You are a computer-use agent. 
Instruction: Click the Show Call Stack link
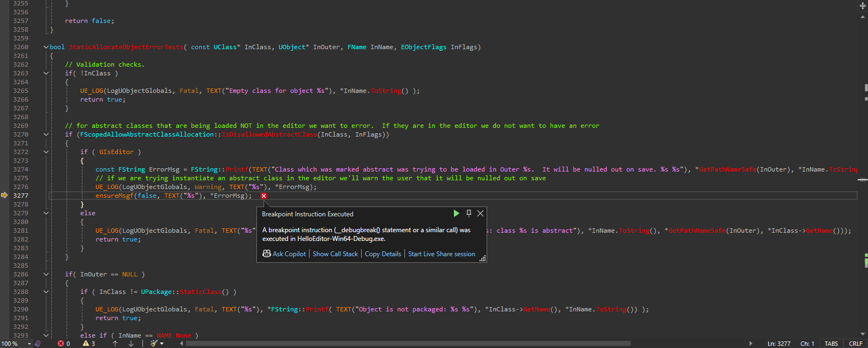point(335,254)
